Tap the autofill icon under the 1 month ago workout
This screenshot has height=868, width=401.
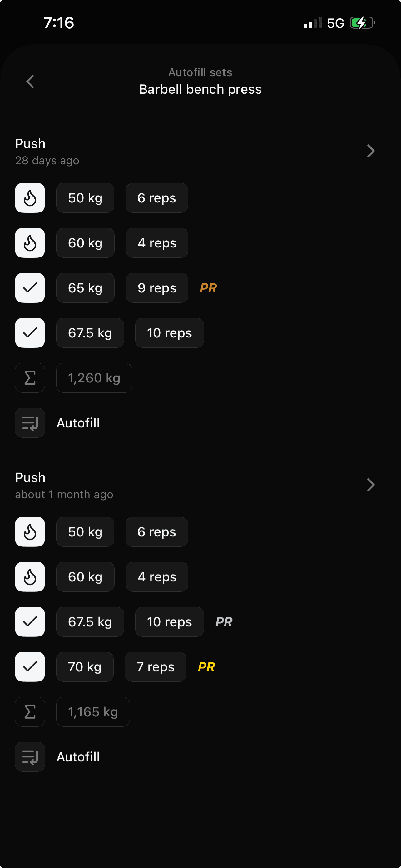(30, 757)
